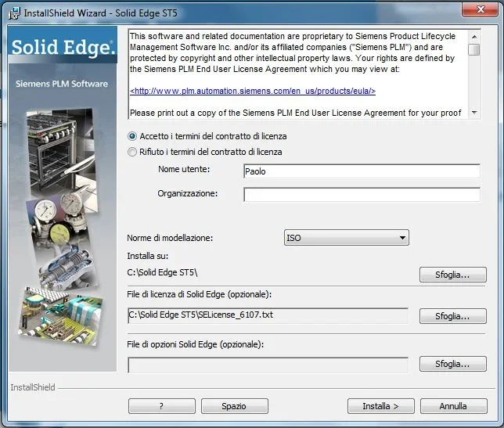Click the File di licenza di Solid Edge label
This screenshot has width=504, height=428.
pos(200,294)
